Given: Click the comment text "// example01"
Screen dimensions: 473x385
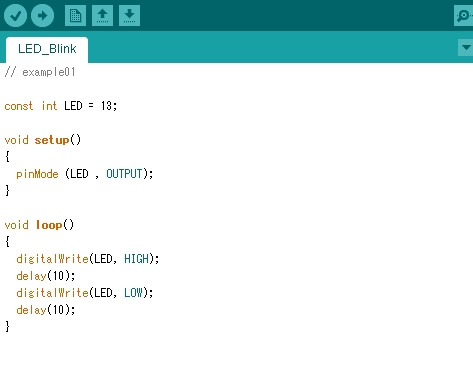Looking at the screenshot, I should [x=40, y=72].
